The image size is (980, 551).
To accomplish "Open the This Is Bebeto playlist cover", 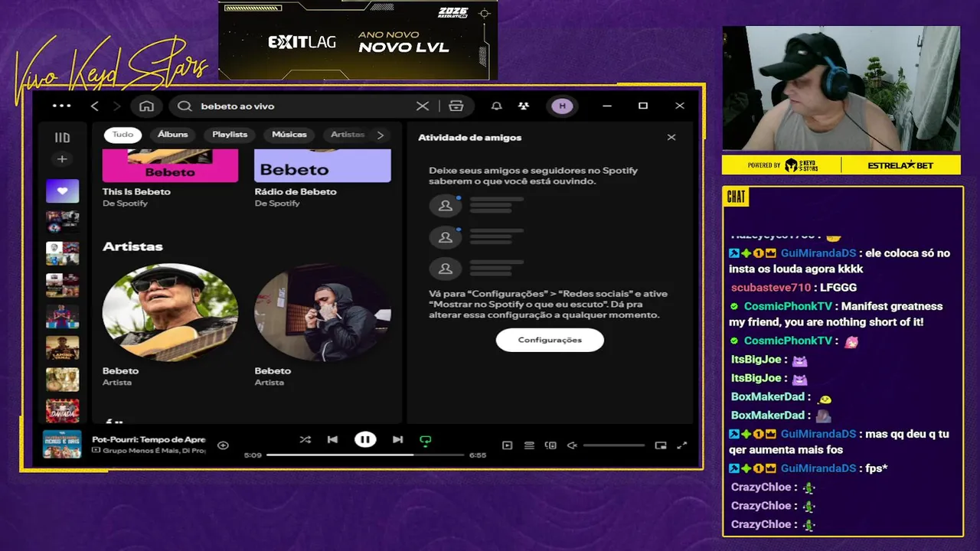I will click(x=170, y=165).
